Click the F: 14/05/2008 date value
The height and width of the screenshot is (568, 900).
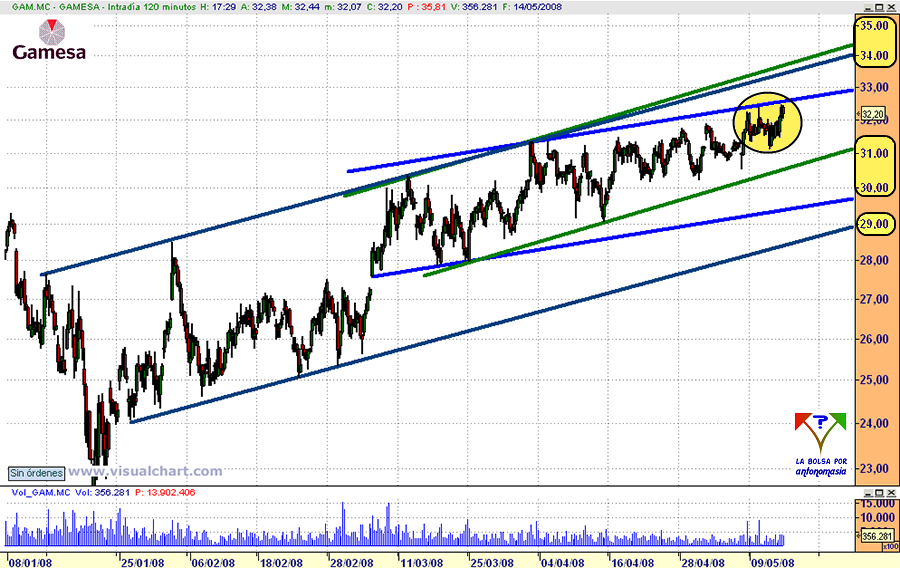click(532, 7)
